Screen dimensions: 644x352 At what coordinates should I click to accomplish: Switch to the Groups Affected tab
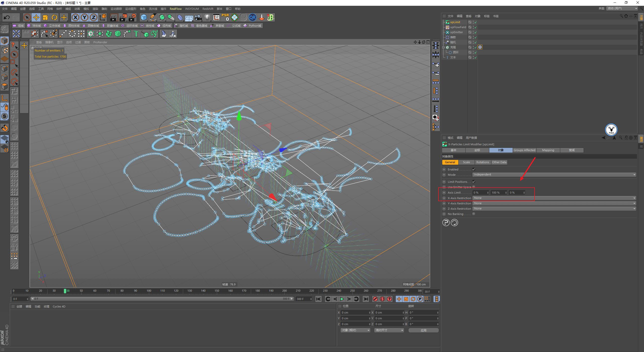point(525,150)
